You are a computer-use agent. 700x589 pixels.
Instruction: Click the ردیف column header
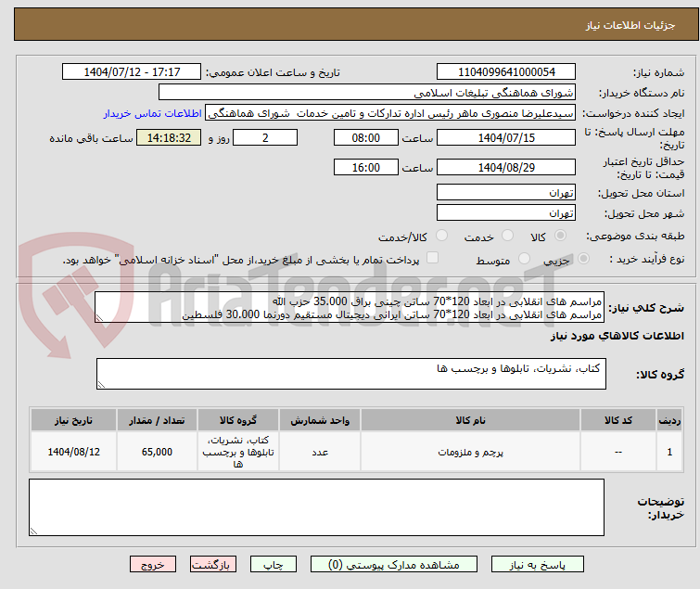pos(669,420)
